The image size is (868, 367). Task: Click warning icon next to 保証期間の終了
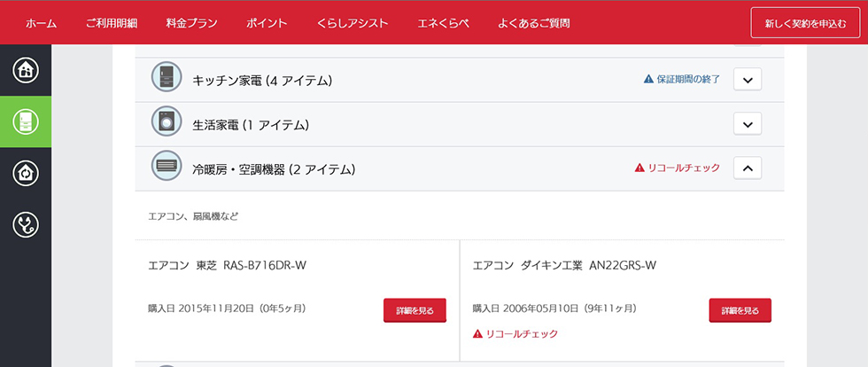pos(648,79)
